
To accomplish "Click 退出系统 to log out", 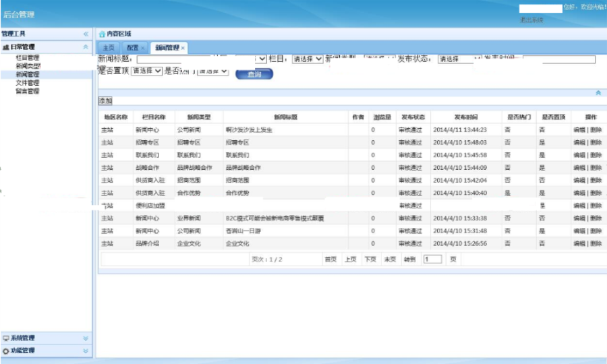I will pos(531,20).
